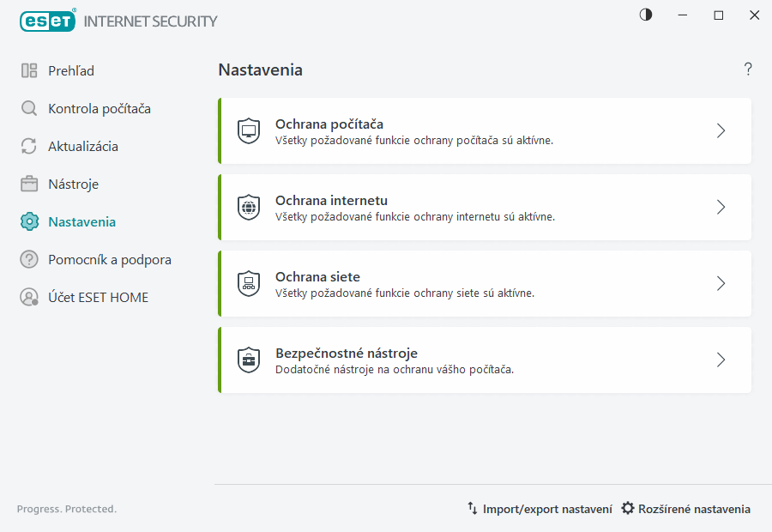The image size is (772, 532).
Task: Open the Ochrana internetu settings panel
Action: pyautogui.click(x=485, y=207)
